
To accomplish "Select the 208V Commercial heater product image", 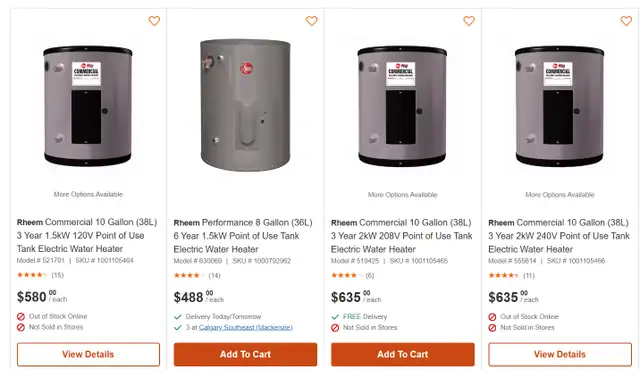I will tap(402, 106).
